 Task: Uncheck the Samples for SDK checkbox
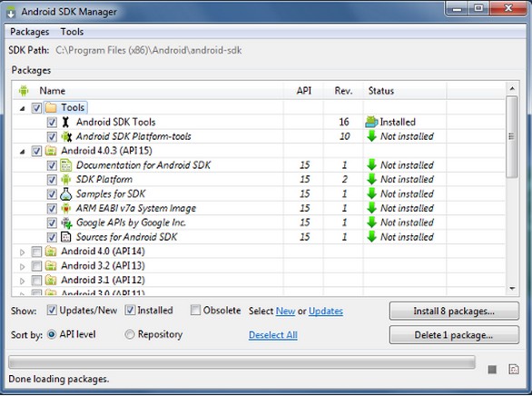coord(52,194)
